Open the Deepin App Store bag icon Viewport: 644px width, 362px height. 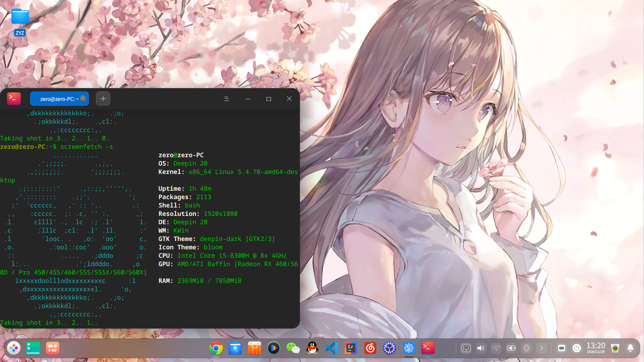pos(254,348)
